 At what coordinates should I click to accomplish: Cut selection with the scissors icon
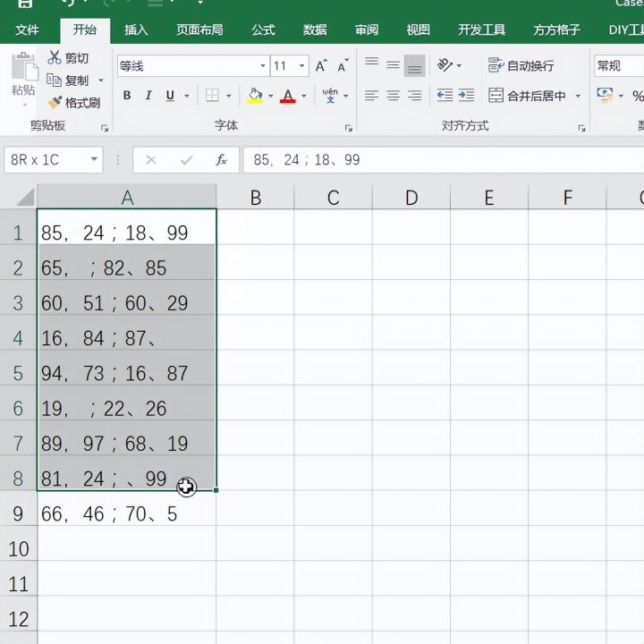pyautogui.click(x=55, y=57)
